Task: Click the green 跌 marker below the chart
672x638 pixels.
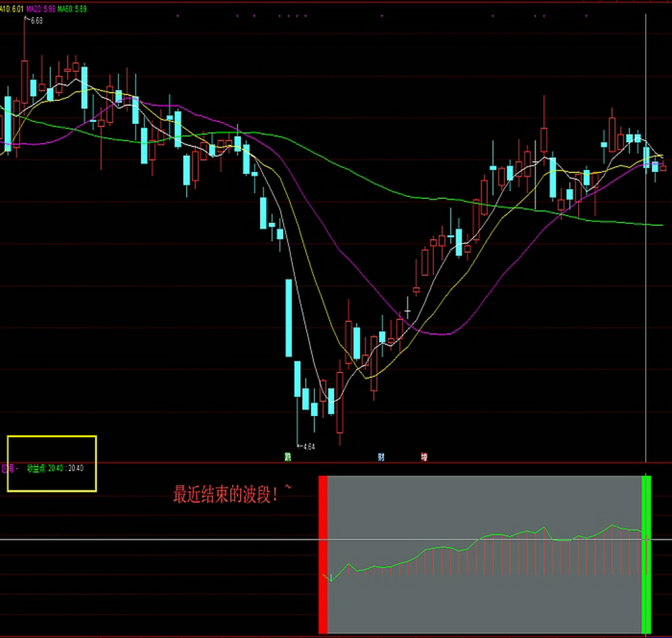Action: pos(288,457)
